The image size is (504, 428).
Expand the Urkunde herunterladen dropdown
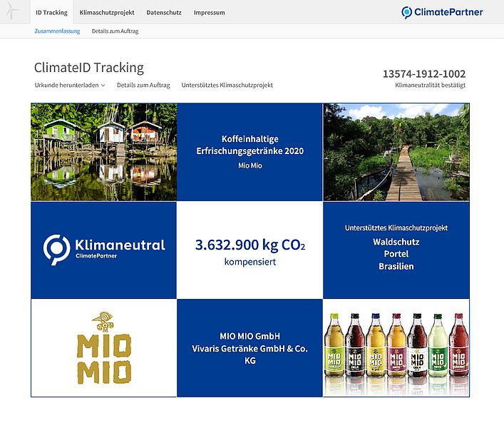pyautogui.click(x=70, y=85)
